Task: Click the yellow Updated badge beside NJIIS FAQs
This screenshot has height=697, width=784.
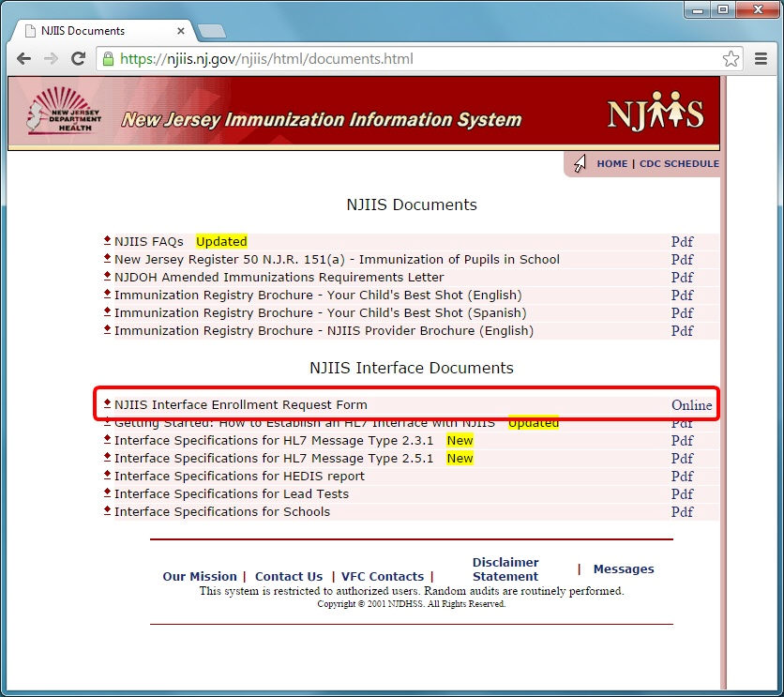Action: (x=221, y=241)
